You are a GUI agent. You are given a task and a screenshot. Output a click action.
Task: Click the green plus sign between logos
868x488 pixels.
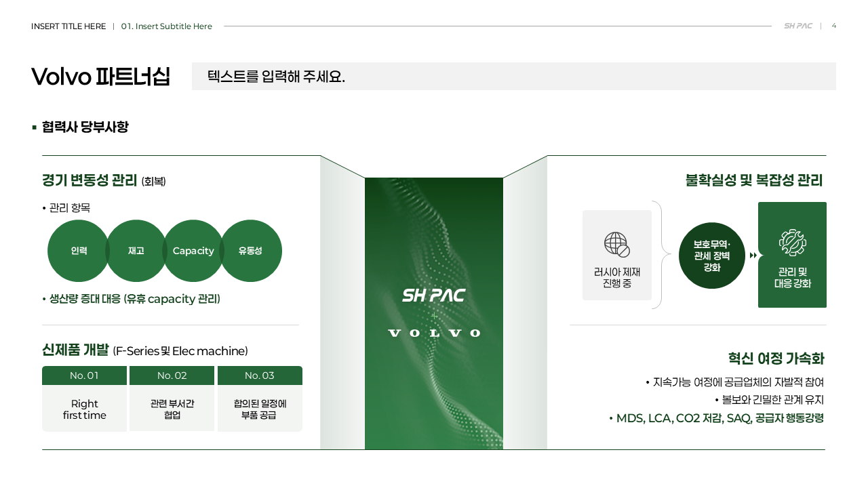(x=434, y=316)
